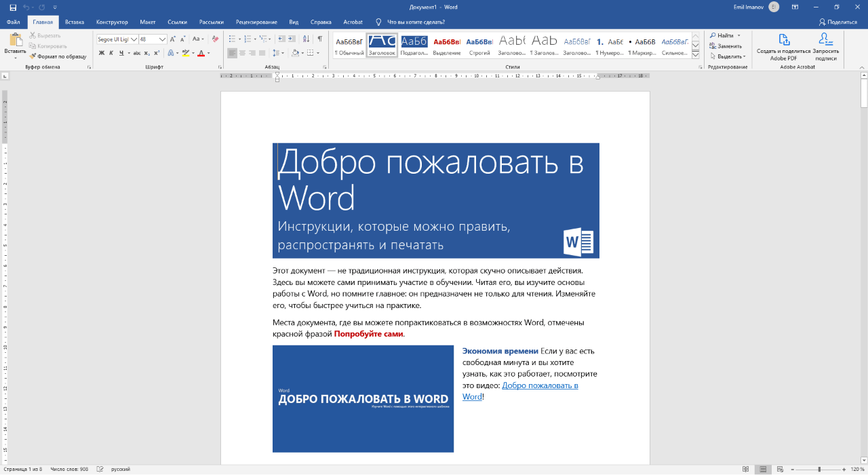
Task: Toggle bold formatting (Ж)
Action: point(101,53)
